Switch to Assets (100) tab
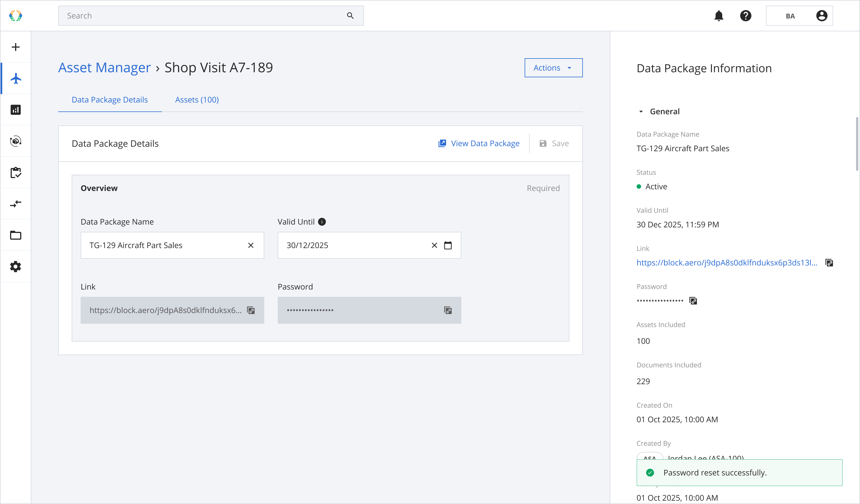This screenshot has width=860, height=504. (x=197, y=100)
